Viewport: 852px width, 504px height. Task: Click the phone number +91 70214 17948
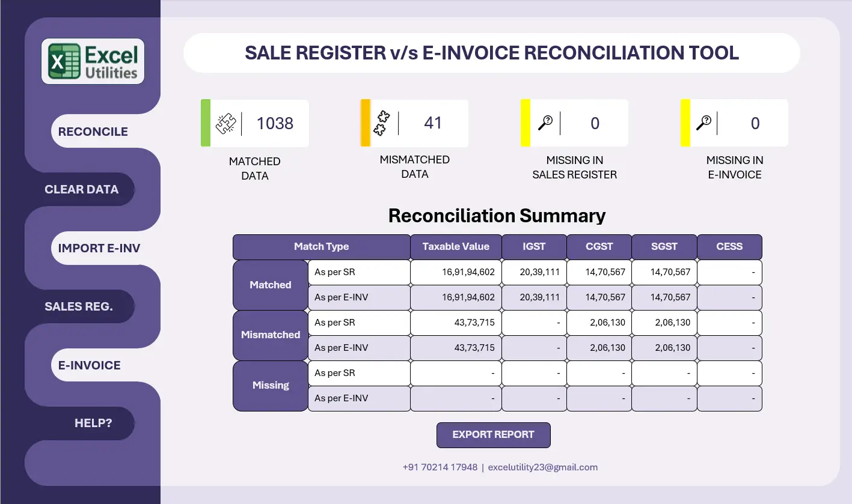click(x=440, y=467)
